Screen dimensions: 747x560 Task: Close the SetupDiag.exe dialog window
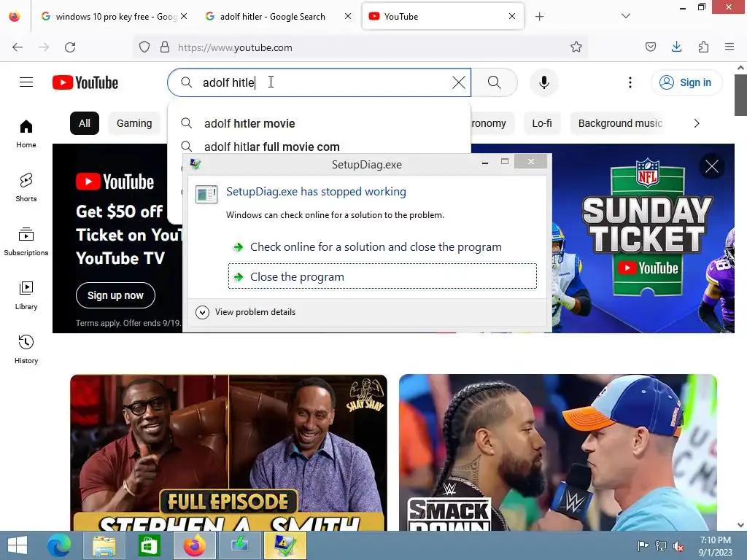[531, 161]
